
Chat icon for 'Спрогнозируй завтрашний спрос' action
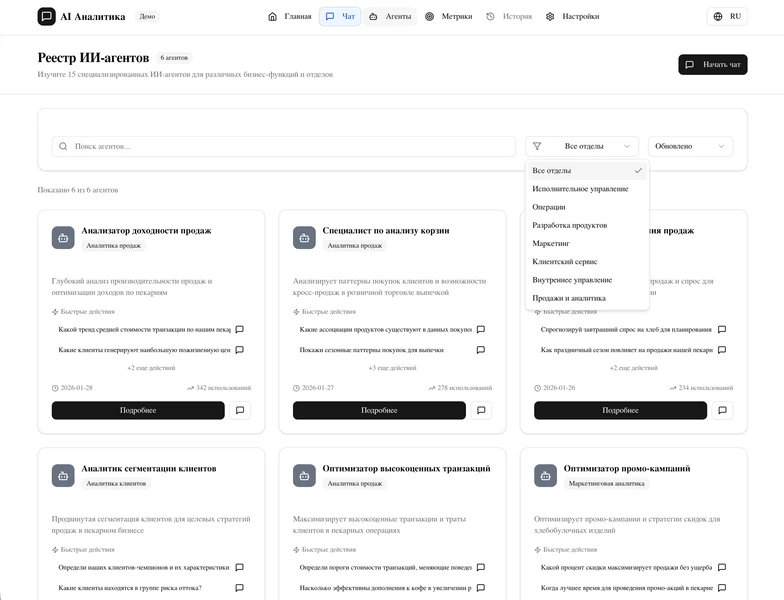point(722,330)
